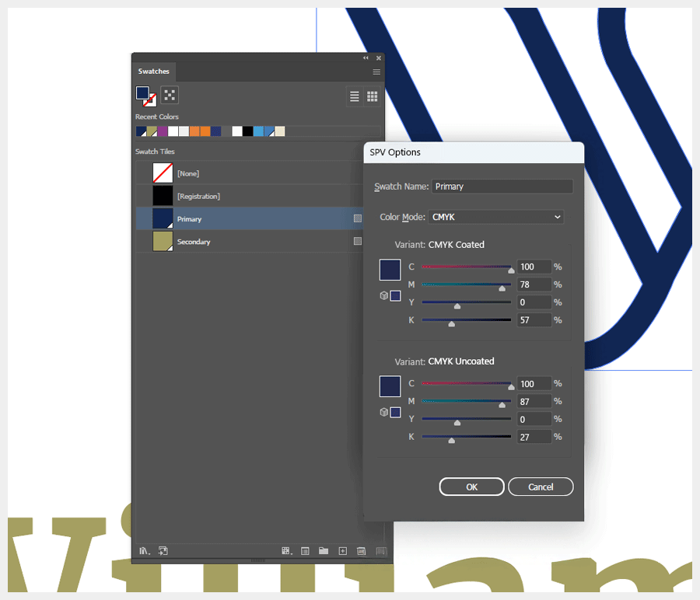Open the Swatches panel flyout menu

pyautogui.click(x=376, y=71)
